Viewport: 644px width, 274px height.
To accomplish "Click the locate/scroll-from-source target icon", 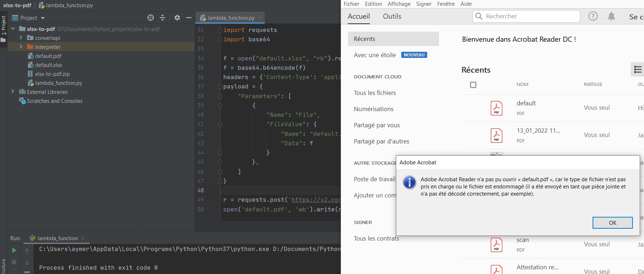I will coord(151,18).
